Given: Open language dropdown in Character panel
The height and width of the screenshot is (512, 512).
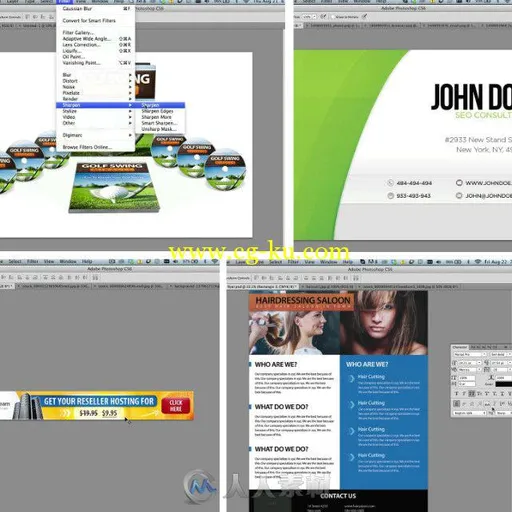Looking at the screenshot, I should [470, 413].
